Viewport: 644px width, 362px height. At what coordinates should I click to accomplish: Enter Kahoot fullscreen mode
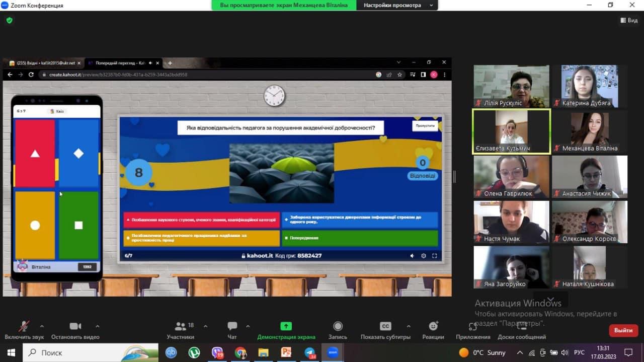pos(435,256)
